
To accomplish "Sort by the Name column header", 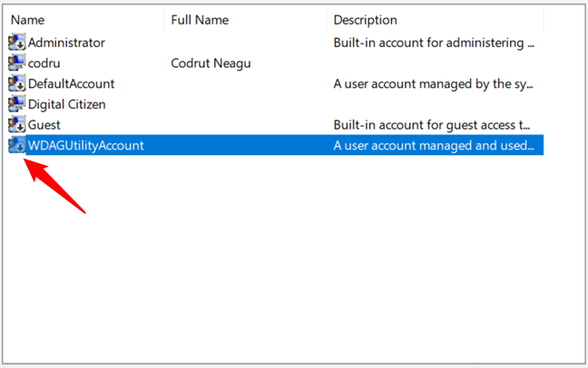I will point(27,19).
